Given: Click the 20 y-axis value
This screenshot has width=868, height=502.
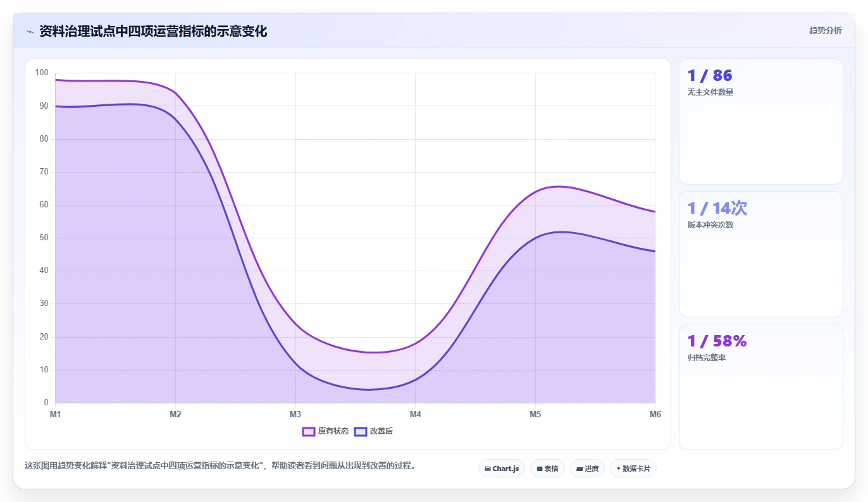Looking at the screenshot, I should (44, 337).
